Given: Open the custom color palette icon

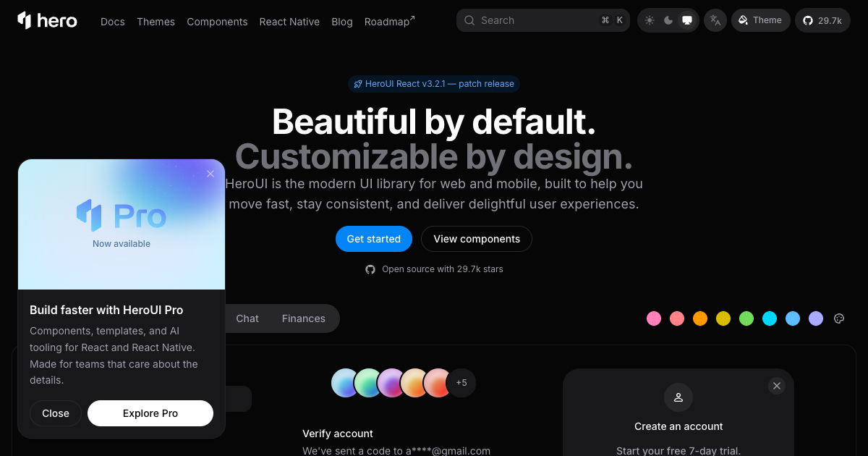Looking at the screenshot, I should [x=839, y=318].
